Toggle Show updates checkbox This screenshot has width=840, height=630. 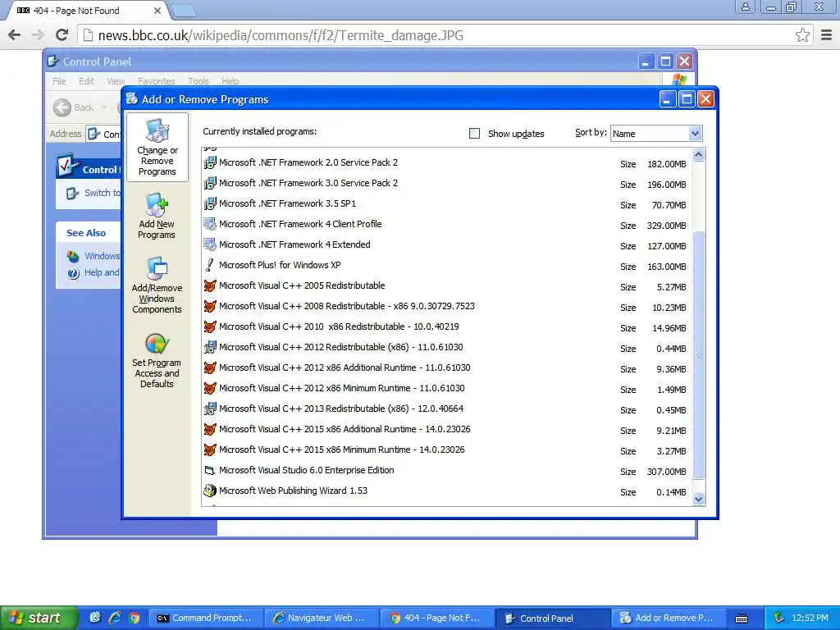tap(474, 134)
